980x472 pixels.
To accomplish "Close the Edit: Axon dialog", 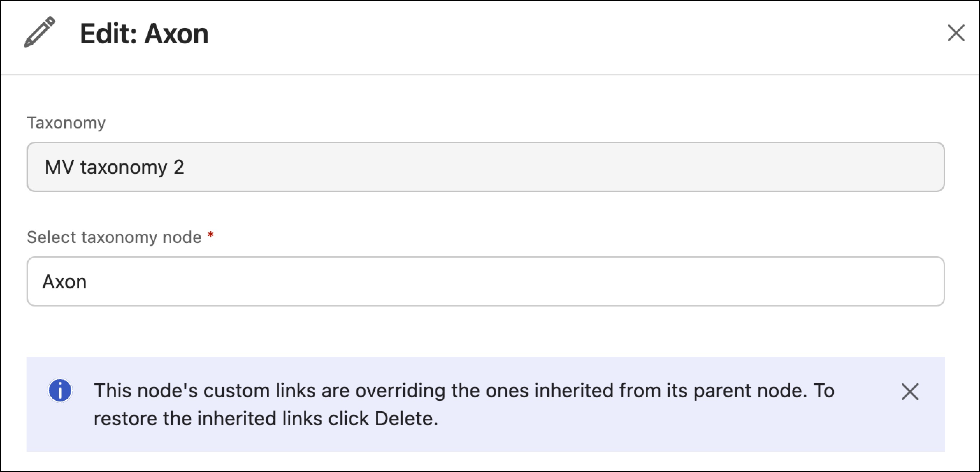I will click(955, 33).
